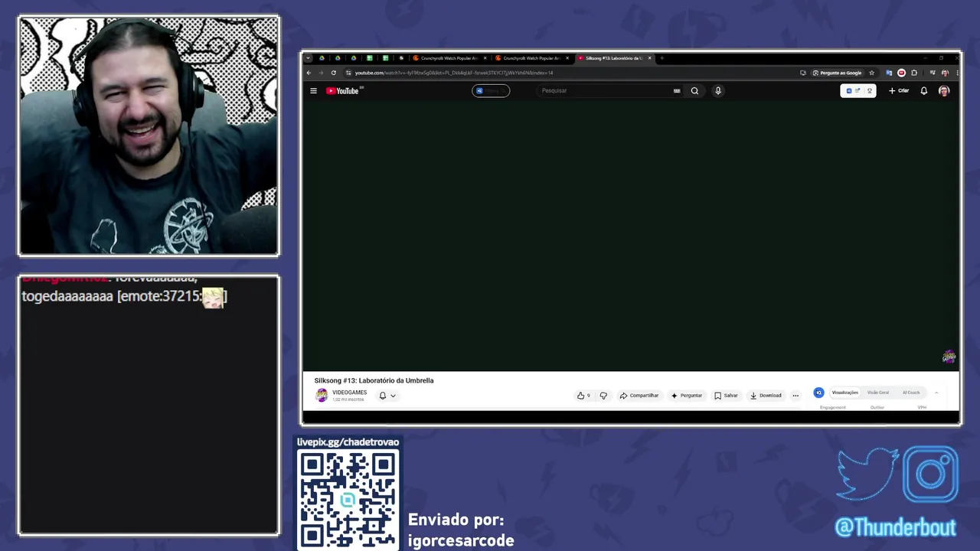Screen dimensions: 980x551
Task: Open the VIDEOGAMES channel avatar
Action: coord(322,395)
